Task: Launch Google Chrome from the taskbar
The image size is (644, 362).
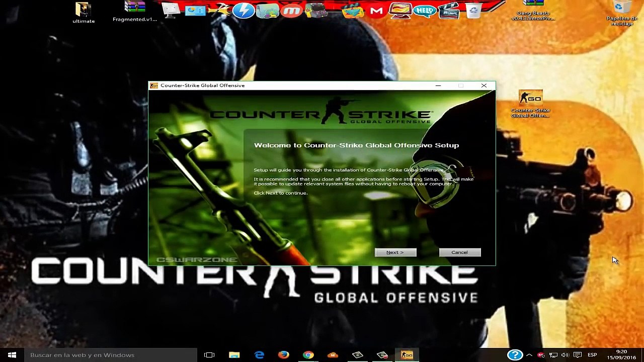Action: [308, 355]
